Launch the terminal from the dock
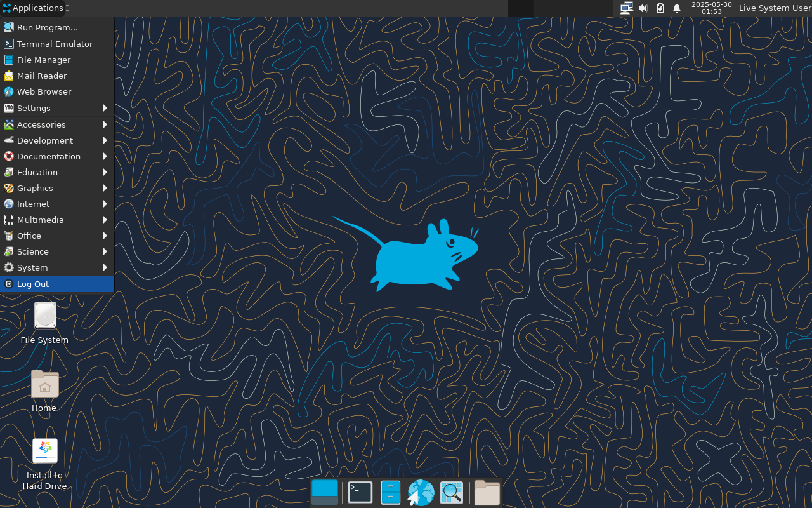812x508 pixels. [360, 493]
